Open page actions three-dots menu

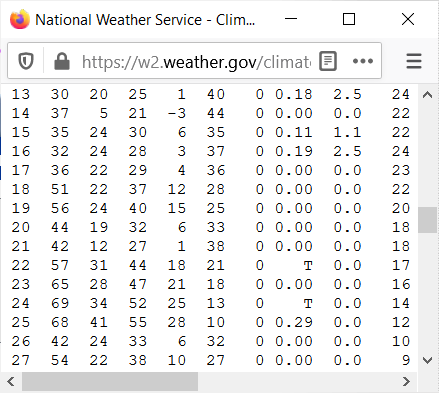point(363,61)
